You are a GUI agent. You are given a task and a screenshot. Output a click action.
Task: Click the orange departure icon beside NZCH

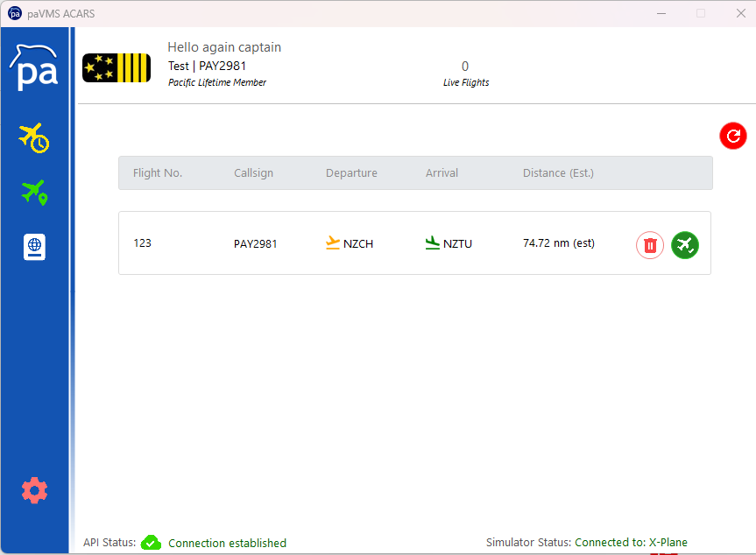click(x=333, y=242)
